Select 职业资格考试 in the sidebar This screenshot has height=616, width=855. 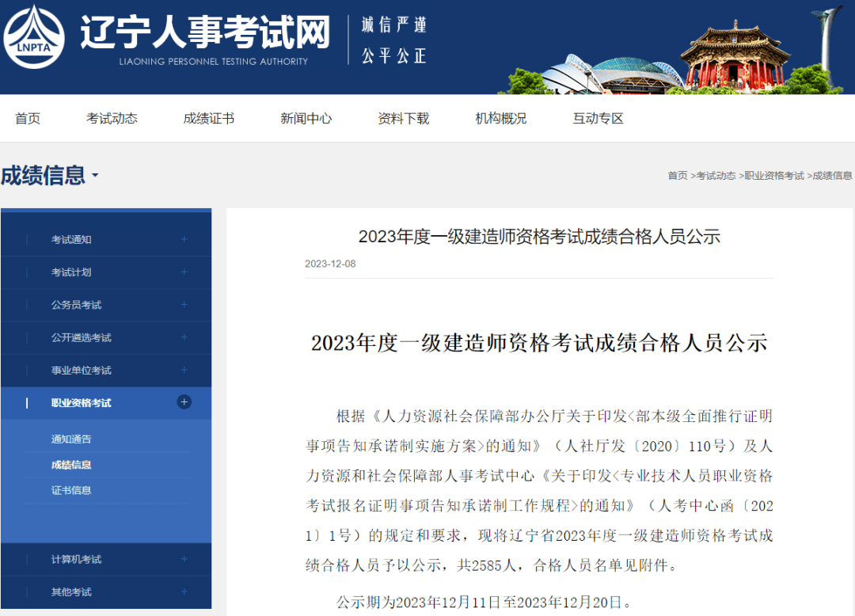coord(82,403)
